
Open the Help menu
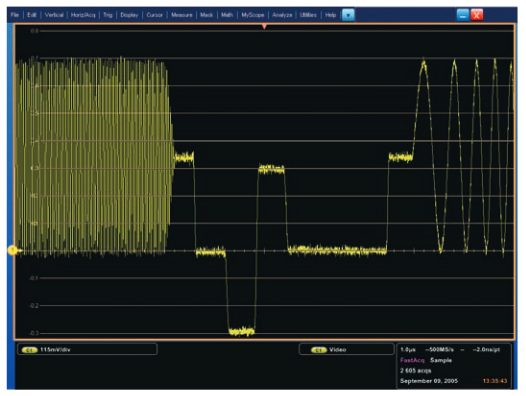(330, 15)
